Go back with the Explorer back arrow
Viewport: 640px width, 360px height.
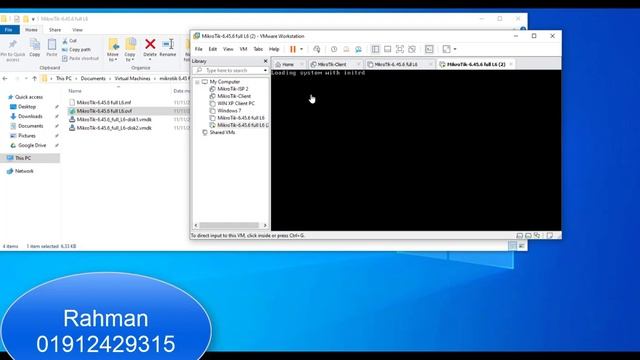[x=5, y=78]
